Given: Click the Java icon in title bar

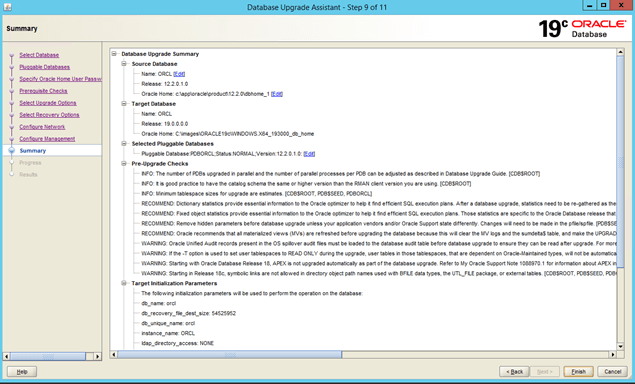Looking at the screenshot, I should [7, 7].
